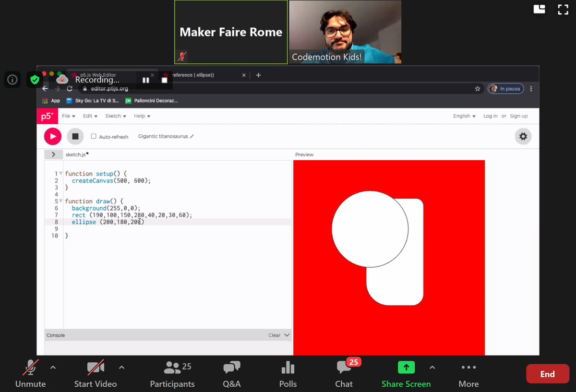Stop the Zoom recording
The image size is (576, 392).
pos(164,80)
